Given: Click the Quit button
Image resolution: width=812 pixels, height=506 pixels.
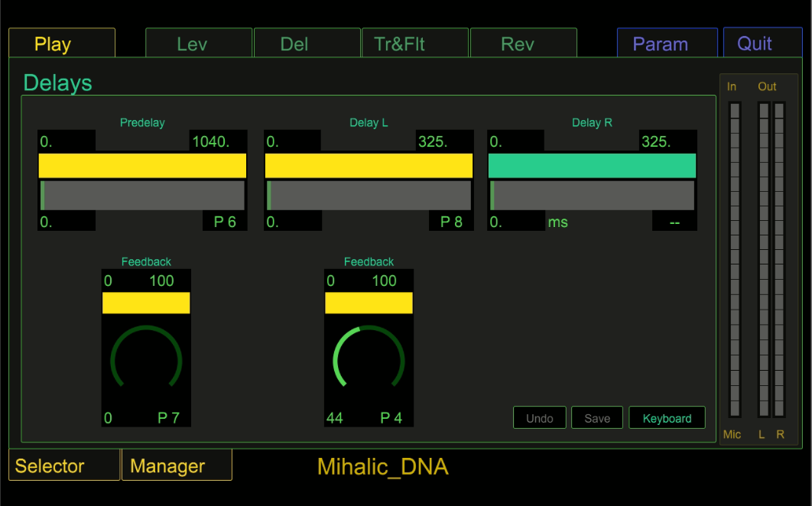Looking at the screenshot, I should [763, 43].
